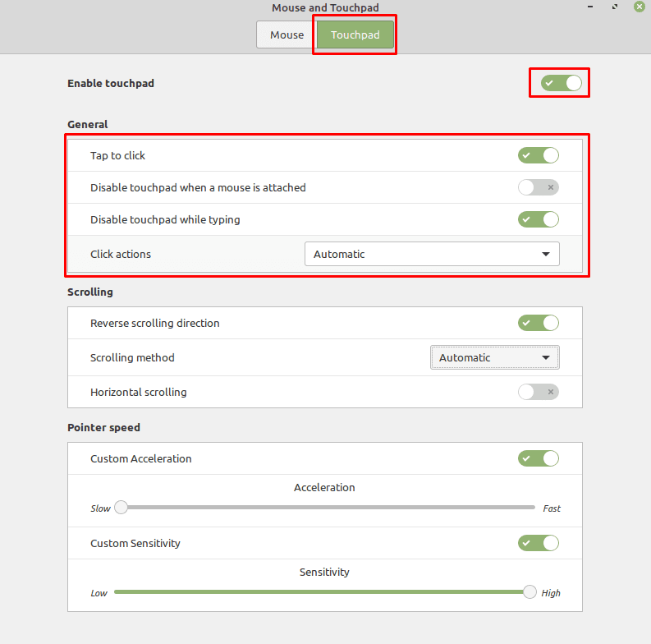This screenshot has width=651, height=644.
Task: Click the Horizontal scrolling label
Action: click(x=139, y=392)
